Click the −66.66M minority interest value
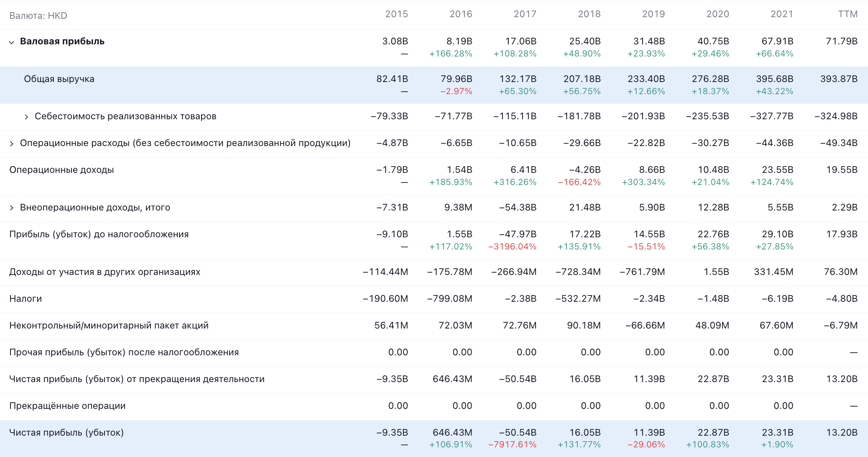 pos(645,326)
